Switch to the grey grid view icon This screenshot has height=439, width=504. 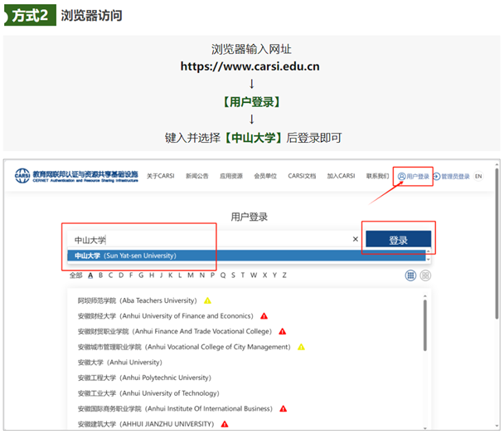pos(425,276)
